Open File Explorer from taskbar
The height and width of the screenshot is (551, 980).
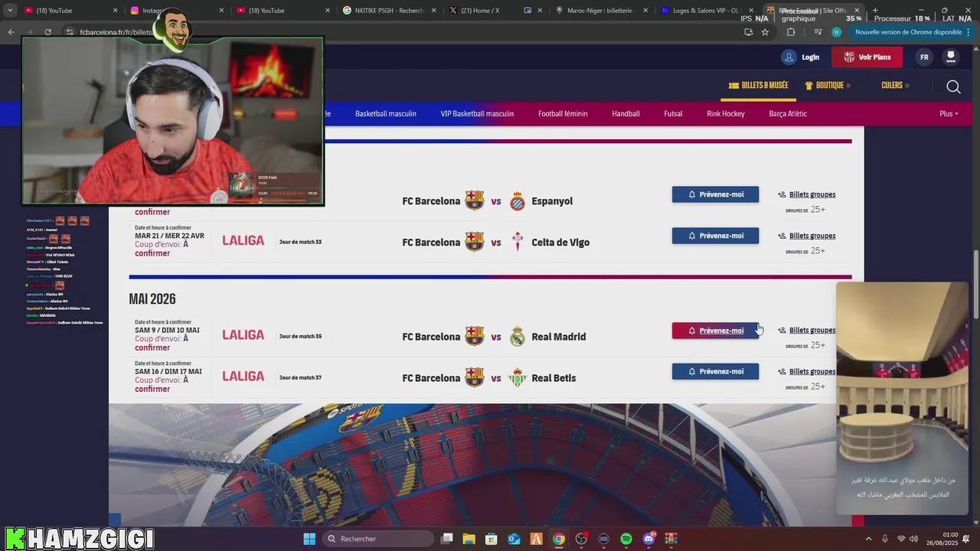469,539
